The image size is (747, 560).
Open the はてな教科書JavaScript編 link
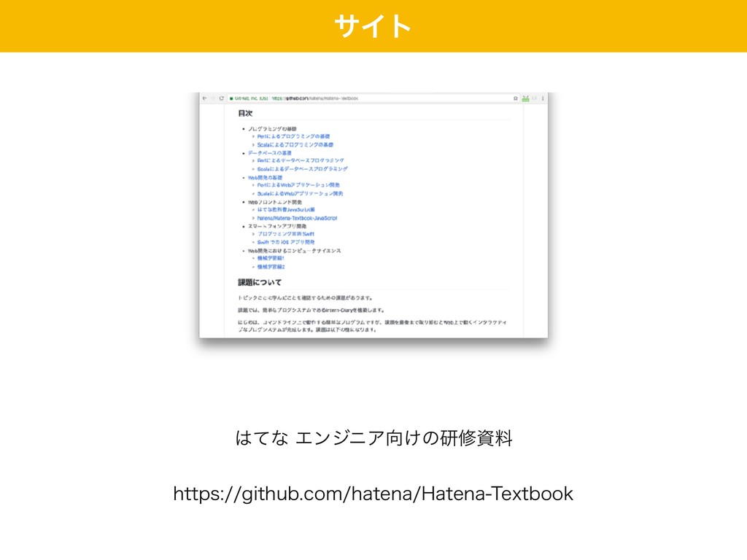coord(286,209)
